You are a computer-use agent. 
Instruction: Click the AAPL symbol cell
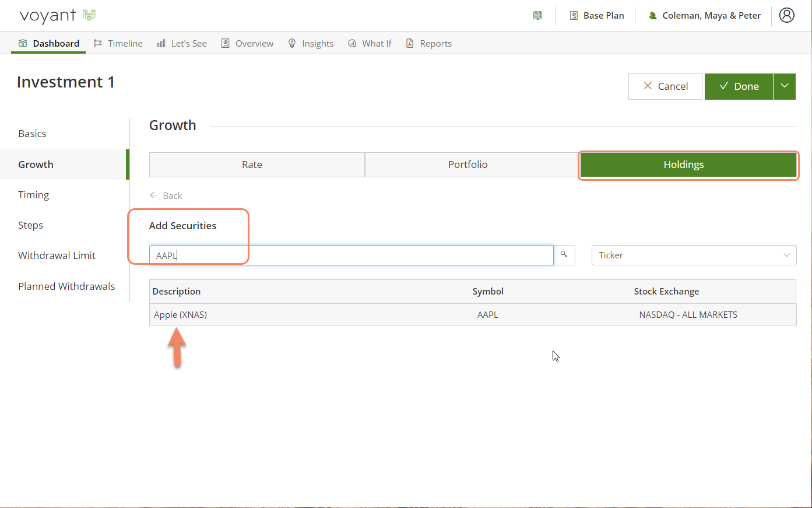(x=488, y=314)
